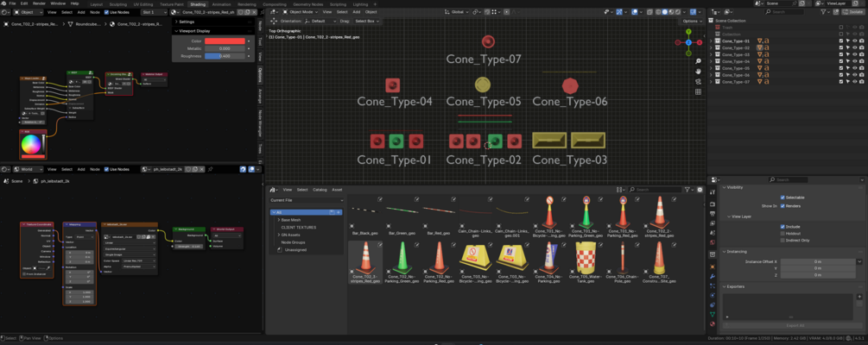Open the viewport Options dropdown
This screenshot has width=868, height=345.
(x=692, y=21)
